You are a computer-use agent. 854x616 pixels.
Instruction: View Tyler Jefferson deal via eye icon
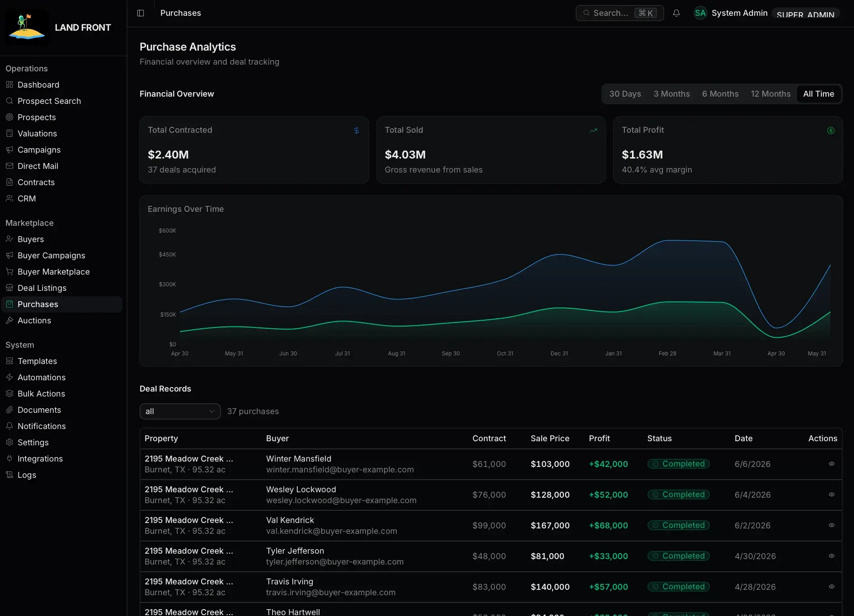[x=831, y=556]
